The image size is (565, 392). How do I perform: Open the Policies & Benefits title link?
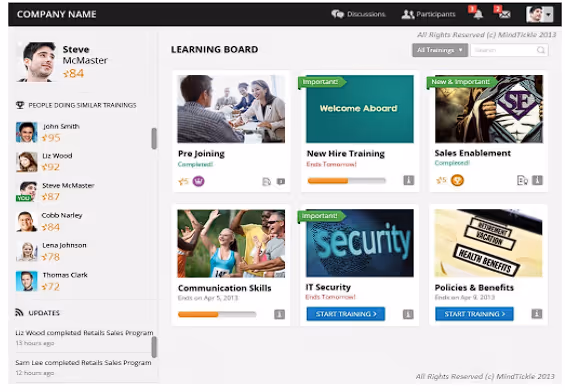(x=474, y=288)
